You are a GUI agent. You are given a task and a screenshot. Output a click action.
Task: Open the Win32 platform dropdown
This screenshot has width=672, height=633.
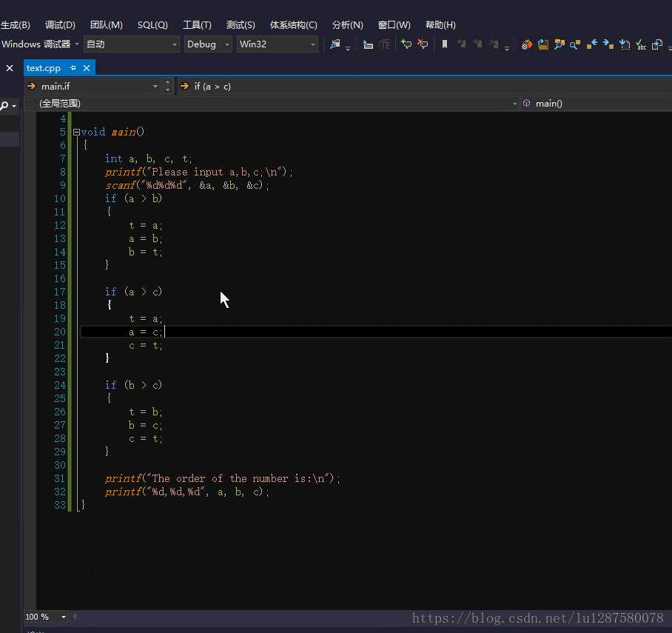pyautogui.click(x=278, y=44)
